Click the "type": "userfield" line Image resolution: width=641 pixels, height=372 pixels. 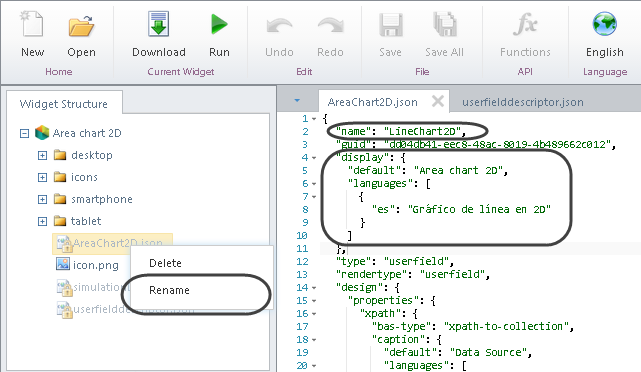pyautogui.click(x=394, y=261)
